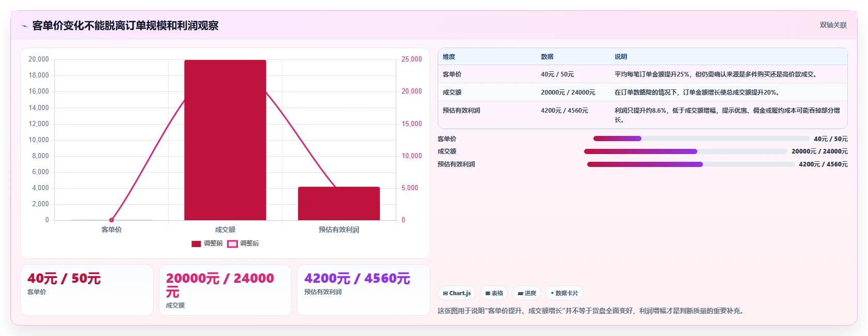The height and width of the screenshot is (336, 868).
Task: Select the 客单价 cell in the table
Action: tap(452, 74)
